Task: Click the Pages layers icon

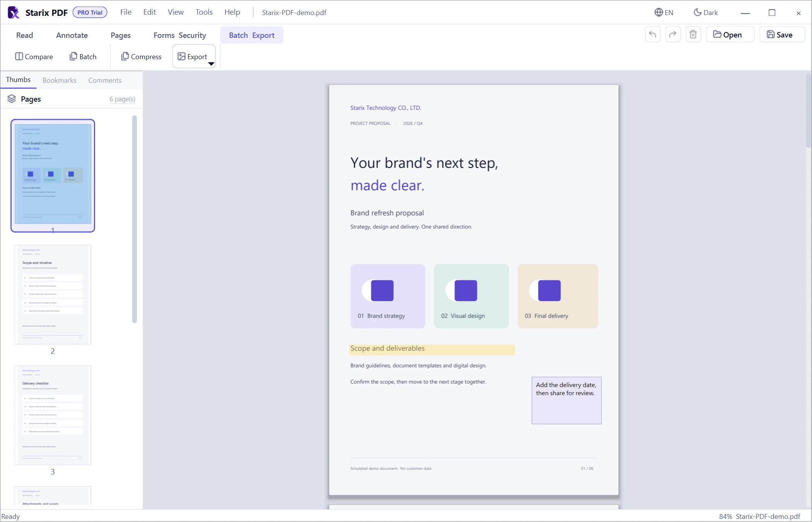Action: click(x=12, y=99)
